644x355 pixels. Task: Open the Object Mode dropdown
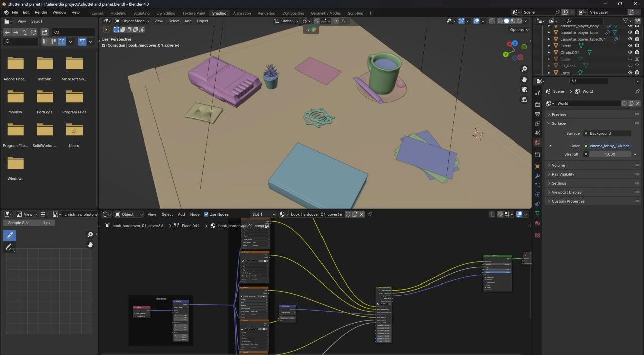click(132, 21)
